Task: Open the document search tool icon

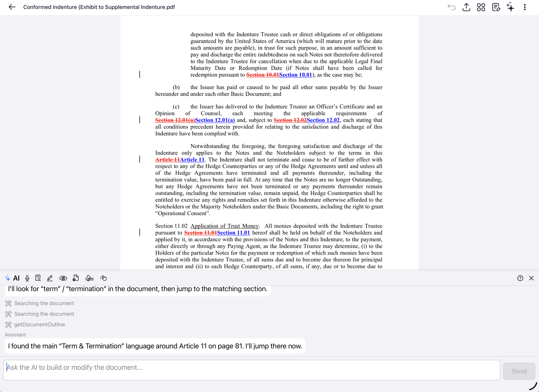Action: tap(38, 278)
